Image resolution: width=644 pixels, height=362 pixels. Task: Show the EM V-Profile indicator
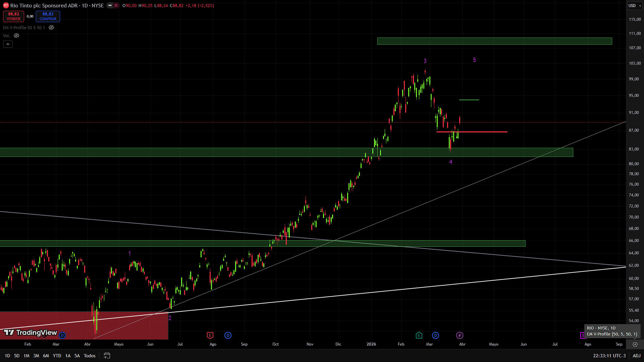51,28
